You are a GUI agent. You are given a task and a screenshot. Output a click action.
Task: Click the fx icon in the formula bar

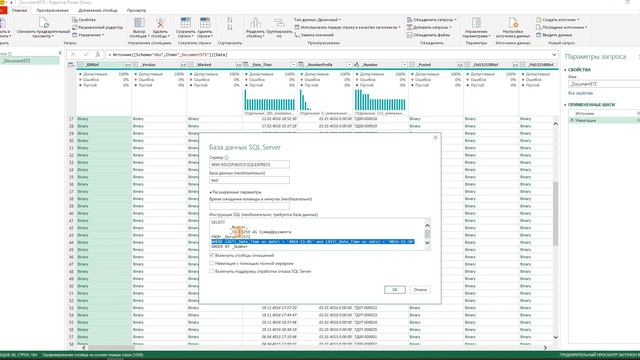pos(97,54)
